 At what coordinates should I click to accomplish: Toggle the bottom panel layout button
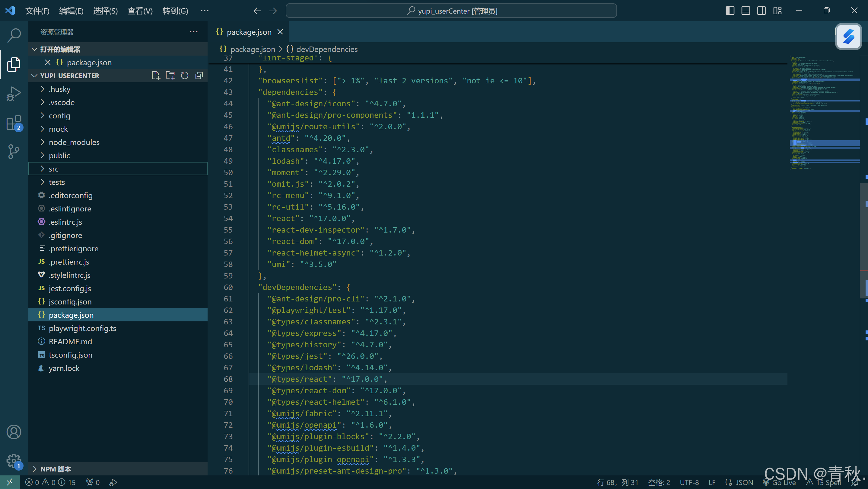click(x=746, y=11)
